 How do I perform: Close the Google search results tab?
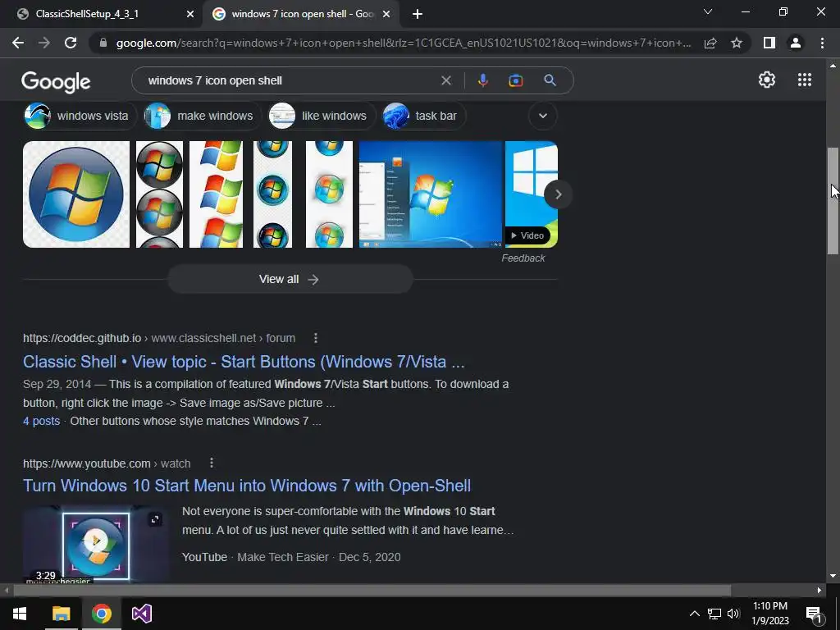(386, 14)
